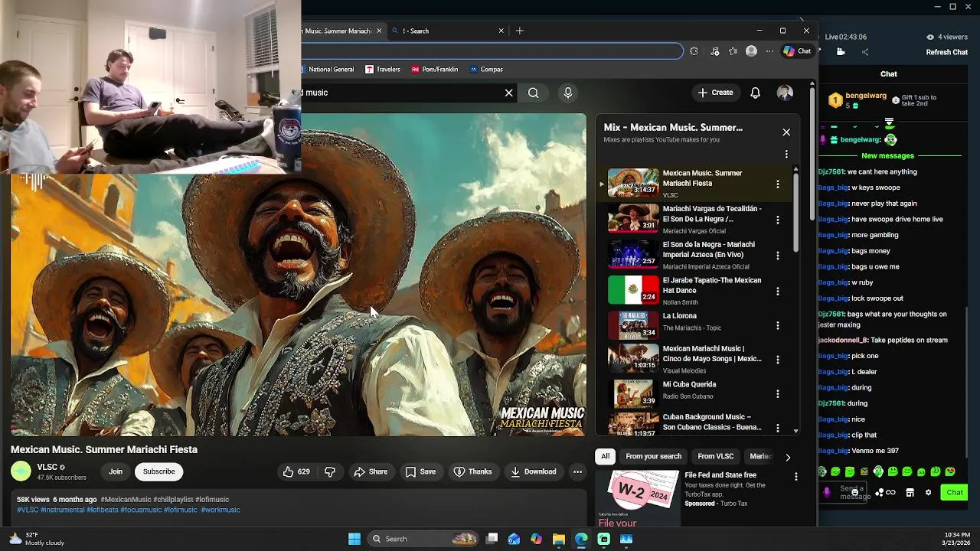
Task: Open YouTube notifications bell
Action: [x=755, y=93]
